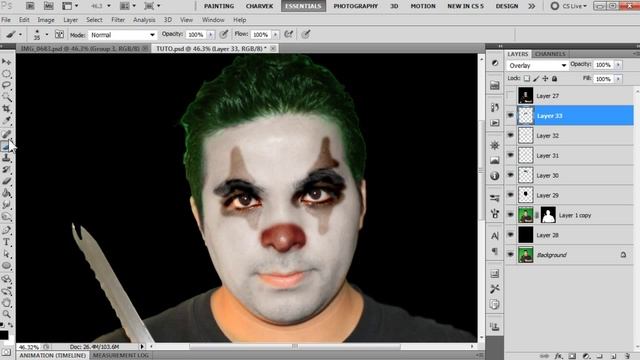The image size is (640, 360).
Task: Hide Layer 31 with eye icon
Action: pyautogui.click(x=510, y=156)
